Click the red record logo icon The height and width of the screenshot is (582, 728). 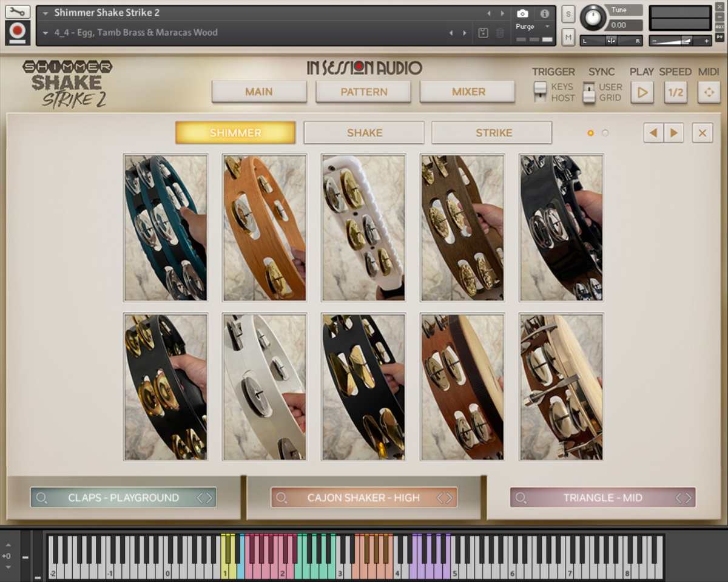click(x=18, y=32)
